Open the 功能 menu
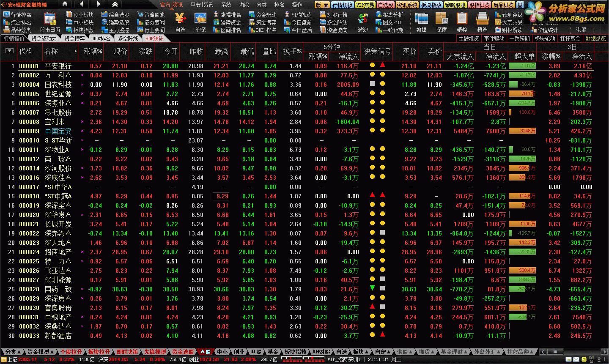This screenshot has width=609, height=364. pos(244,5)
